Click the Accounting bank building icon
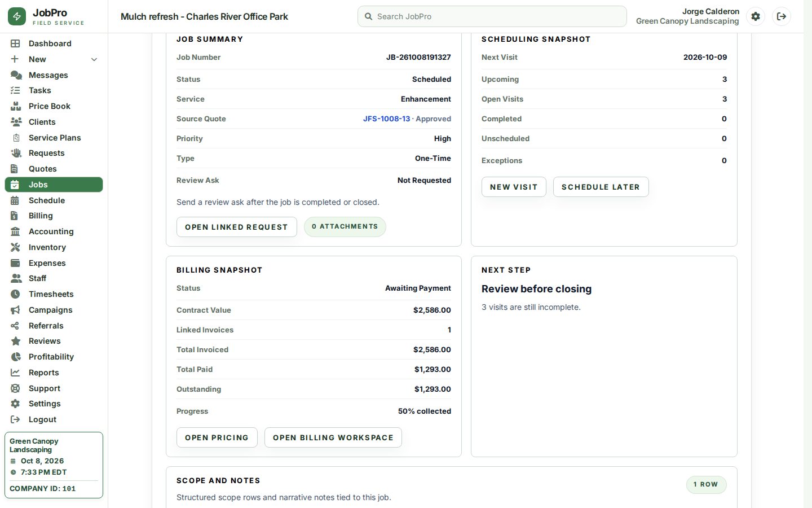This screenshot has height=508, width=812. [x=15, y=231]
